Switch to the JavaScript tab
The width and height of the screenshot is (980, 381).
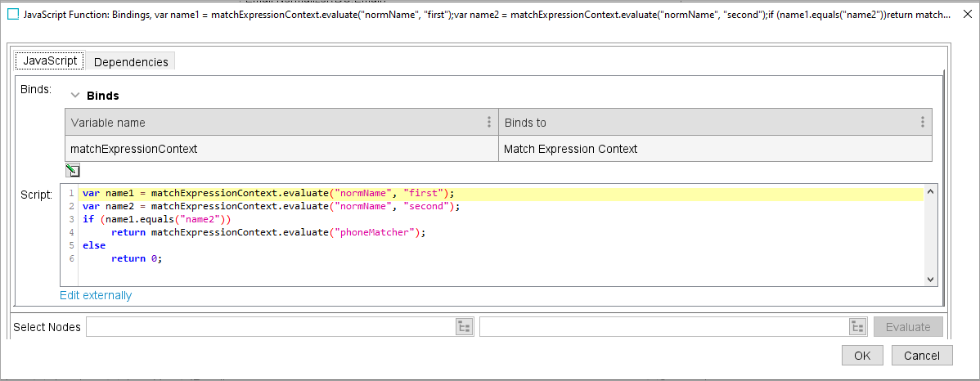coord(51,61)
